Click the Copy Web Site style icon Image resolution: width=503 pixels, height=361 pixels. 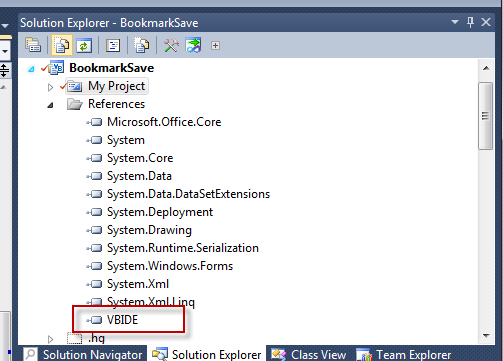pos(142,45)
